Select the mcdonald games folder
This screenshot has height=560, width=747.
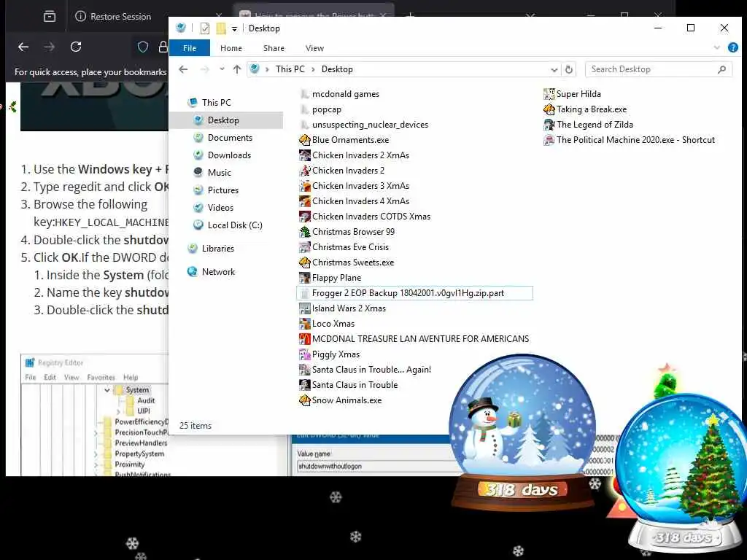click(x=346, y=94)
